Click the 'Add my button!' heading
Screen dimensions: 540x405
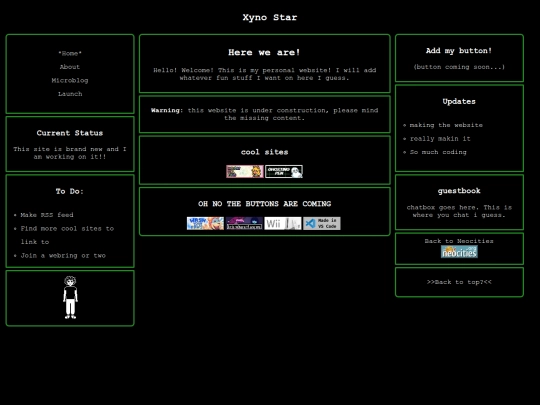[x=459, y=51]
